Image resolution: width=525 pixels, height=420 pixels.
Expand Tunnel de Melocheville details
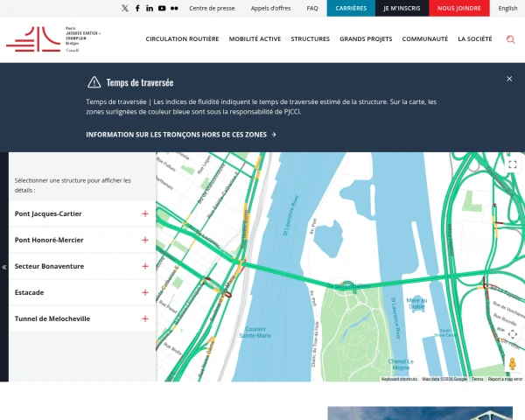[145, 318]
